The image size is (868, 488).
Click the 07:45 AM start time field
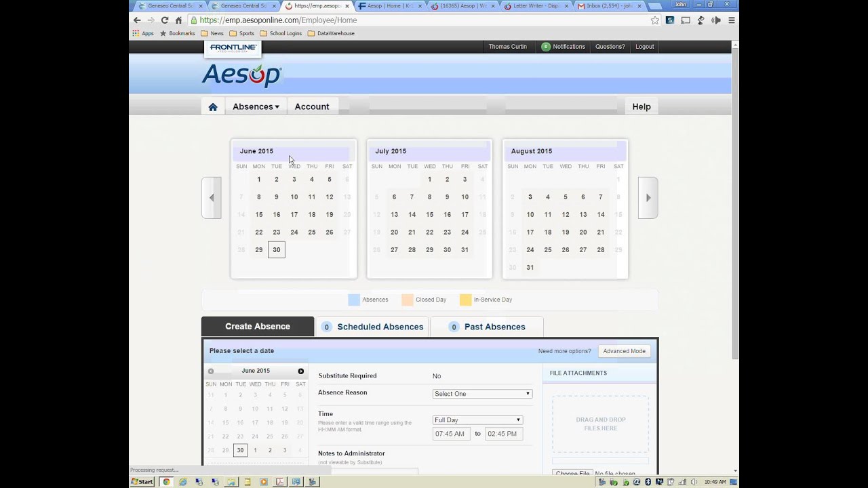[450, 434]
